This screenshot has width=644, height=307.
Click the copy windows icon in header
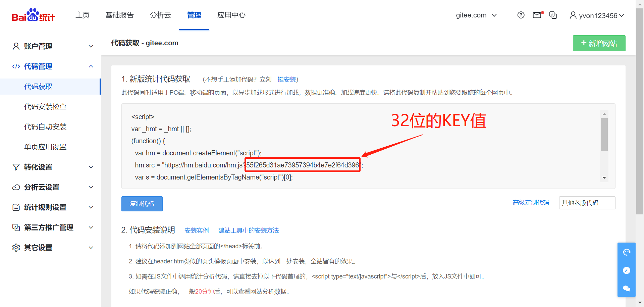[553, 15]
